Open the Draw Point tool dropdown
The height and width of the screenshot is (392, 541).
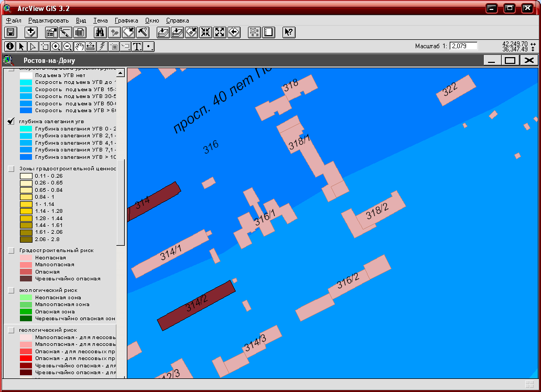click(x=149, y=46)
